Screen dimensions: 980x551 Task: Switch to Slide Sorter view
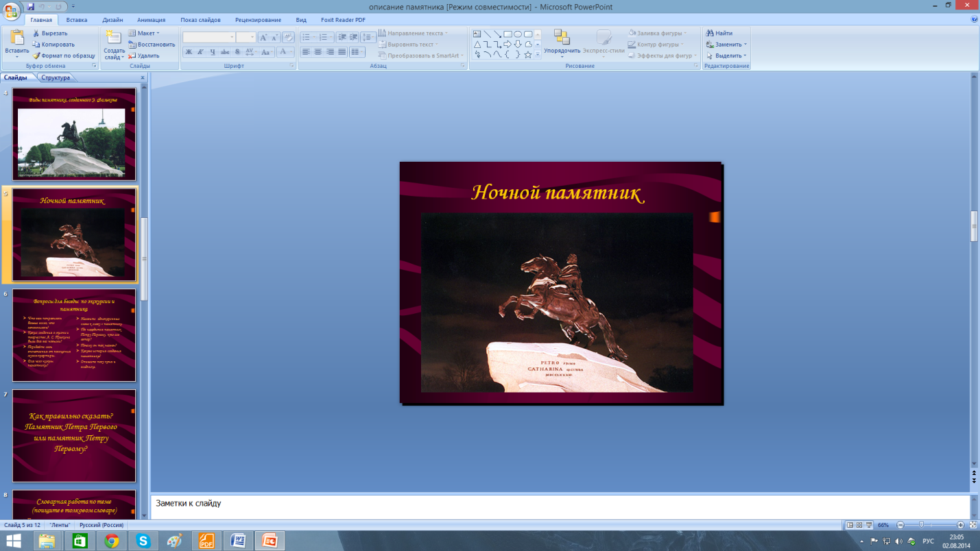pyautogui.click(x=859, y=525)
